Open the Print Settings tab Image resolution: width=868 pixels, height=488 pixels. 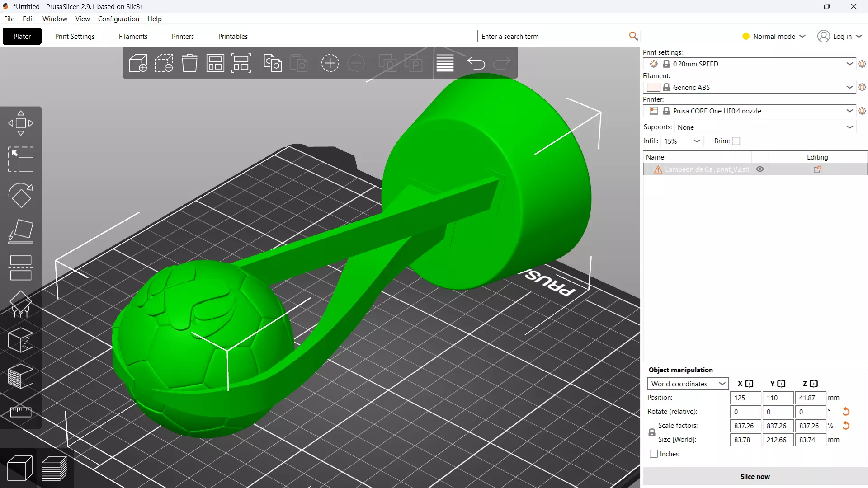point(75,36)
